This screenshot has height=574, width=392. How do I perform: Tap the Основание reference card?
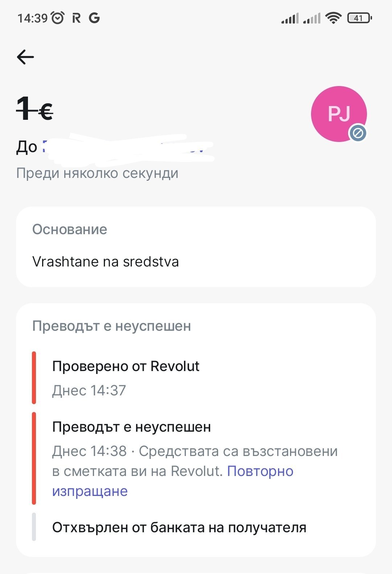[196, 247]
